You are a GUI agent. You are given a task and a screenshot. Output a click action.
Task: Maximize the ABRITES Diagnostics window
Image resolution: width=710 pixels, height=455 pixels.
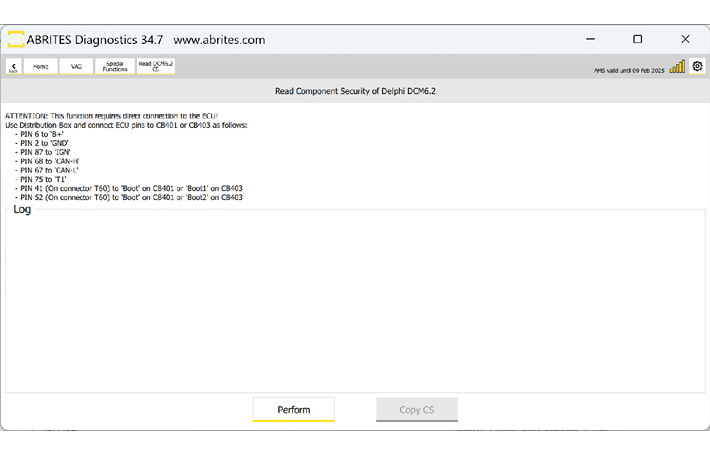pyautogui.click(x=638, y=40)
